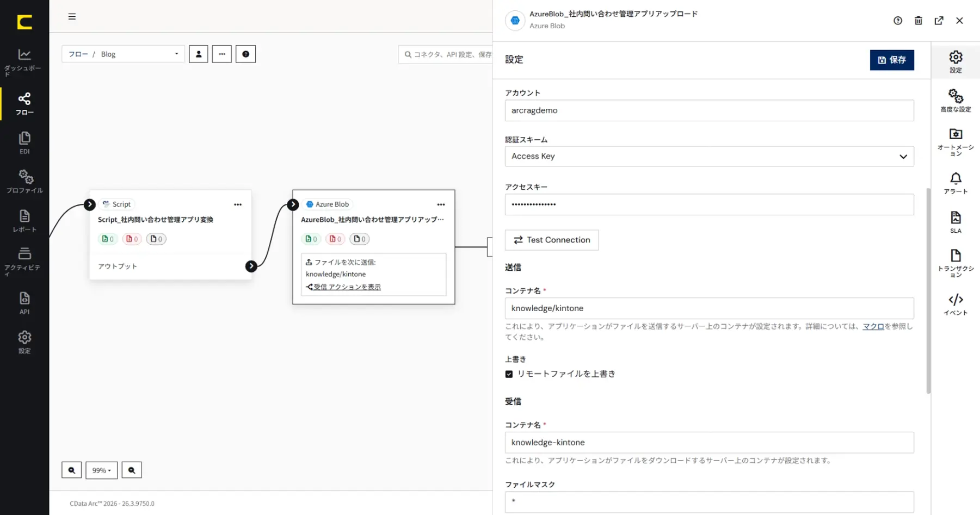This screenshot has height=515, width=980.
Task: Switch to the 設定 tab in the right panel
Action: (956, 62)
